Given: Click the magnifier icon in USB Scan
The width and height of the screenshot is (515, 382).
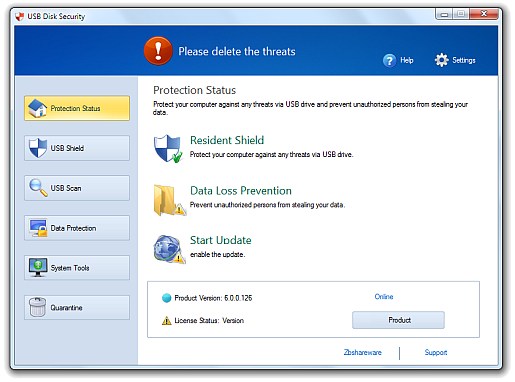Looking at the screenshot, I should pyautogui.click(x=38, y=188).
